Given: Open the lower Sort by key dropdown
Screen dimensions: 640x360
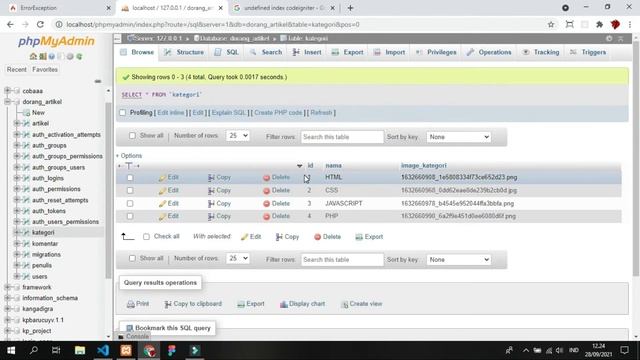Looking at the screenshot, I should 458,260.
